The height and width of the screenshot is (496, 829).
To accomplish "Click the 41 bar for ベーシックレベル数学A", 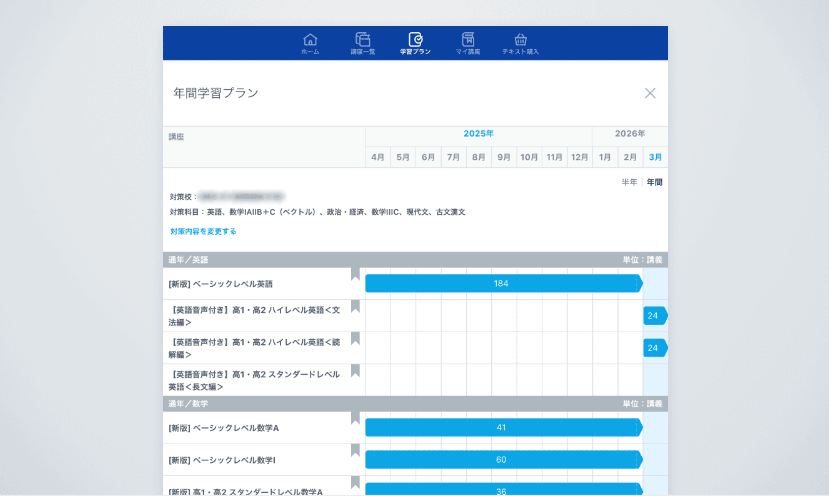I will (501, 427).
